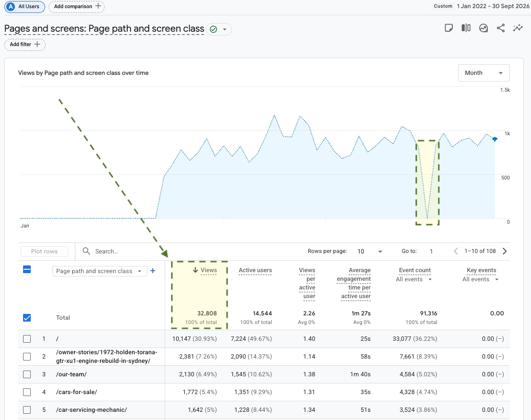The height and width of the screenshot is (420, 531).
Task: Open Key events All events dropdown
Action: (481, 279)
